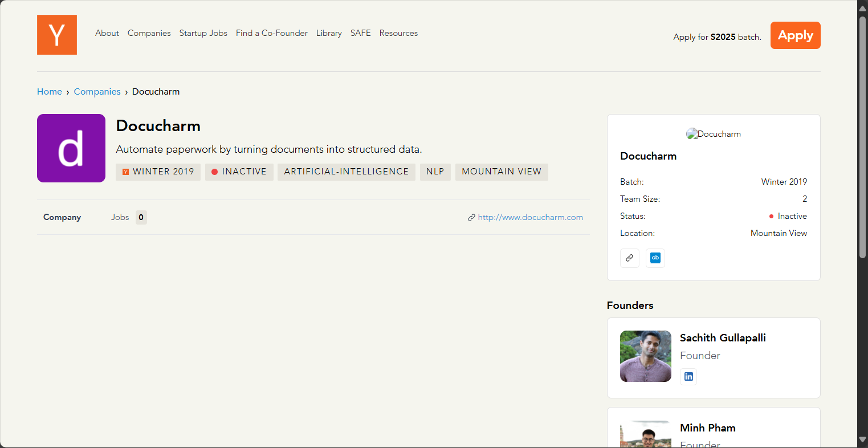This screenshot has height=448, width=868.
Task: Open Resources in the navigation bar
Action: click(x=398, y=33)
